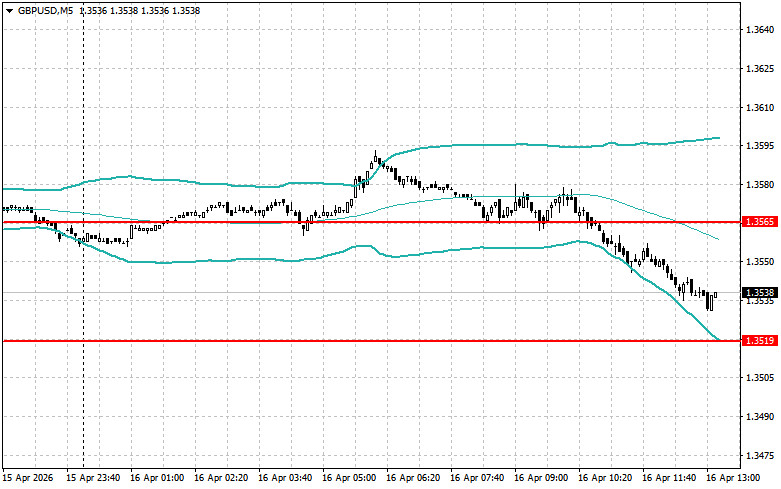Click the 1.3625 price scale value
This screenshot has height=489, width=781.
tap(760, 69)
